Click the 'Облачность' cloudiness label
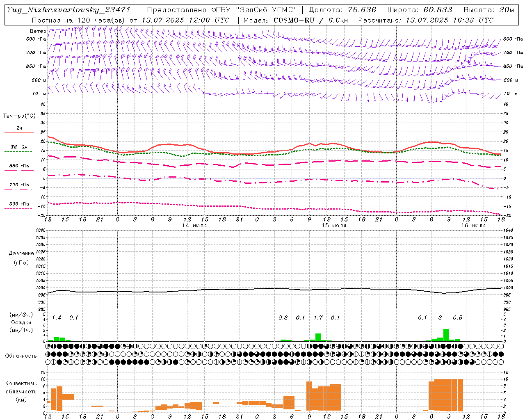Viewport: 525px width, 420px height. (21, 356)
